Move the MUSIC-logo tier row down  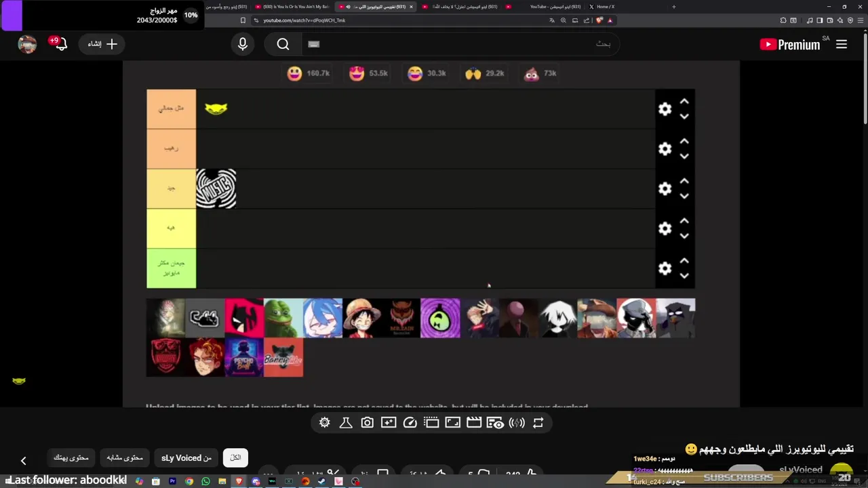coord(684,197)
